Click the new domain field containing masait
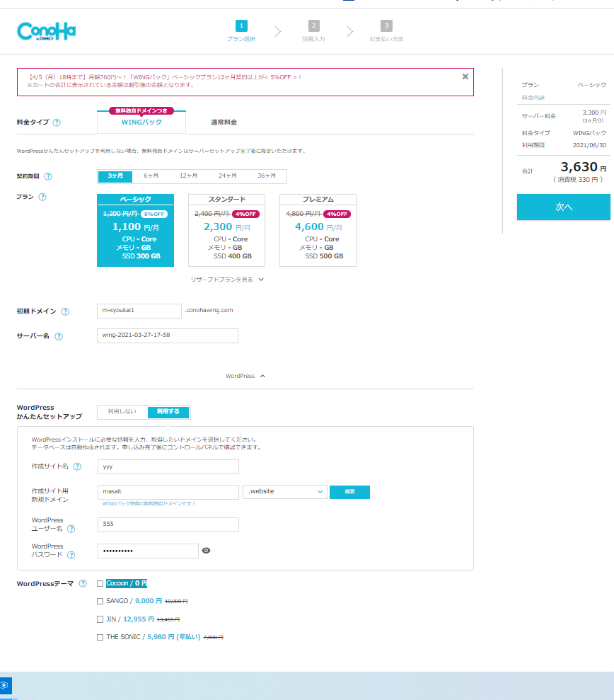This screenshot has height=700, width=614. (x=168, y=492)
